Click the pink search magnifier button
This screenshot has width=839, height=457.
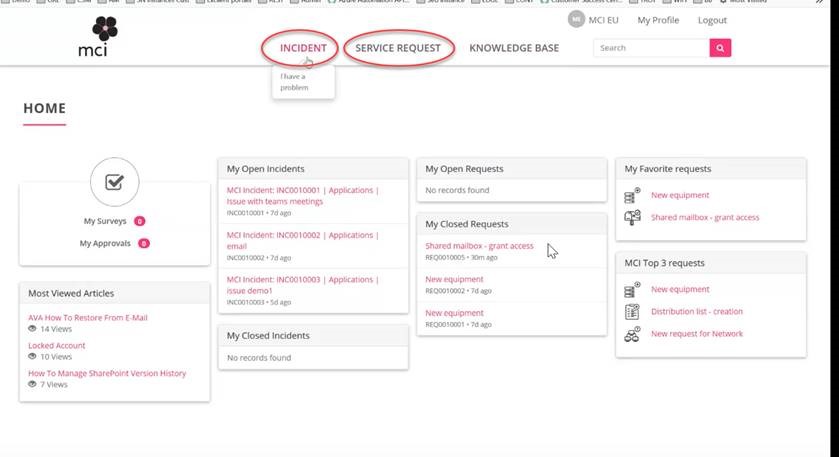[x=720, y=48]
